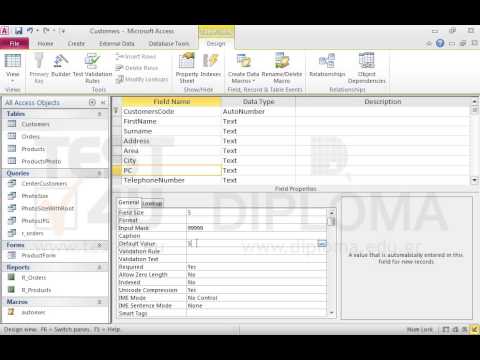Image resolution: width=480 pixels, height=360 pixels.
Task: Switch to the Create ribbon tab
Action: [76, 44]
